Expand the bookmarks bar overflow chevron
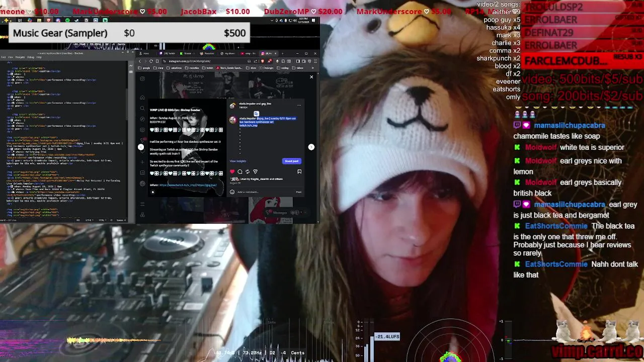 click(x=312, y=68)
